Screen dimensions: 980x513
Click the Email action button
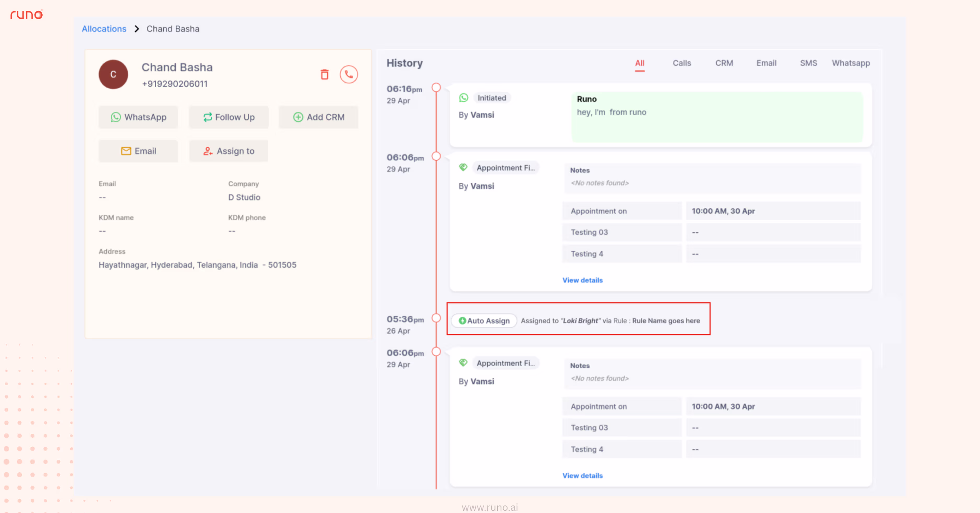pyautogui.click(x=138, y=151)
